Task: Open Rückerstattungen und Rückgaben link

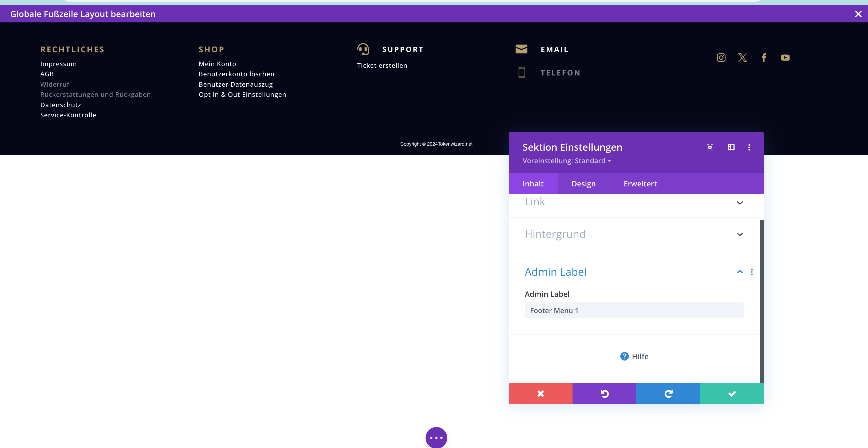Action: [95, 94]
